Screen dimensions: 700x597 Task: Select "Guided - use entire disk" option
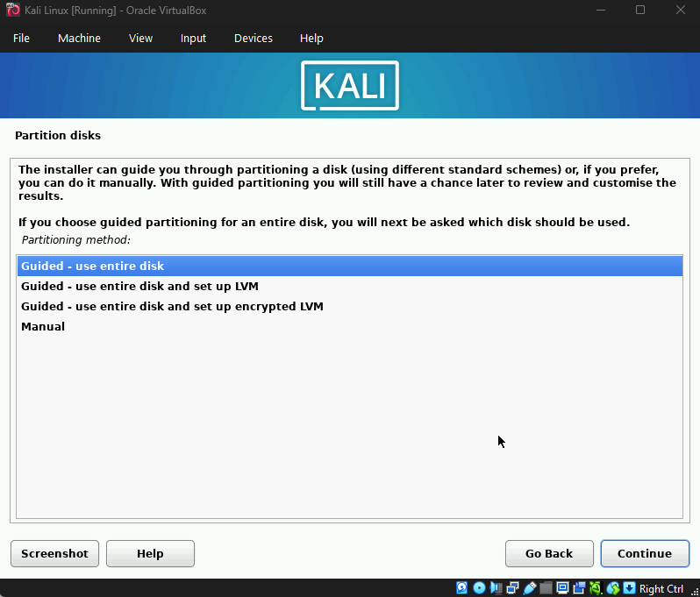92,267
